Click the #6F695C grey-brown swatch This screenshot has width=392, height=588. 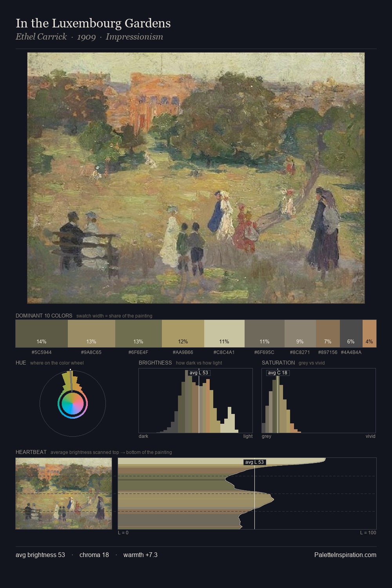[265, 334]
